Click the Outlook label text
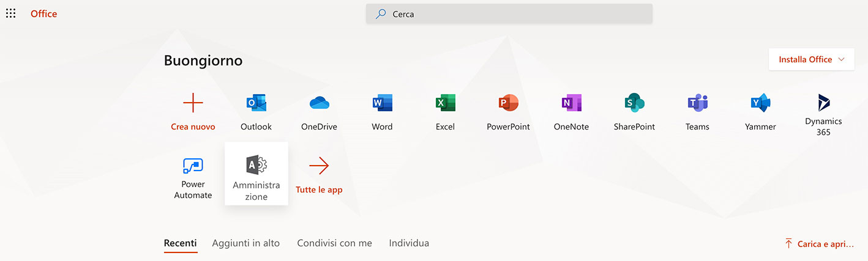 tap(256, 127)
